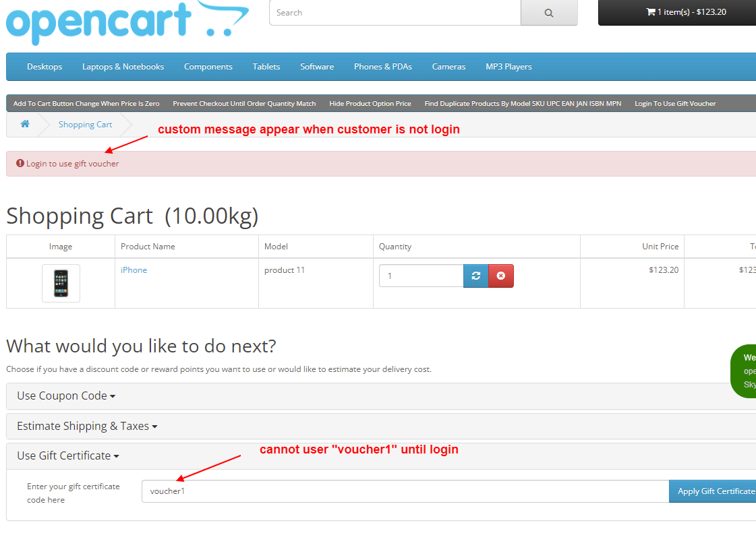Click the Apply Gift Certificate button

715,491
